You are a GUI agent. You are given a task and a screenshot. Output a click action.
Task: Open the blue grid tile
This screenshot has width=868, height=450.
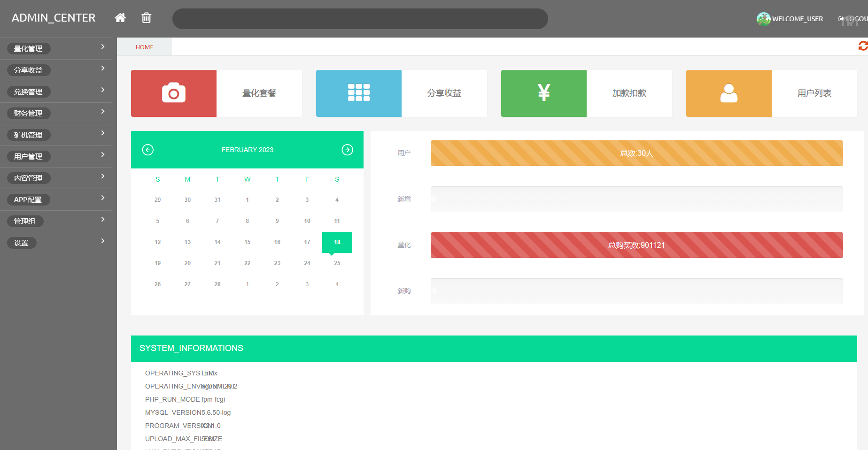[359, 93]
